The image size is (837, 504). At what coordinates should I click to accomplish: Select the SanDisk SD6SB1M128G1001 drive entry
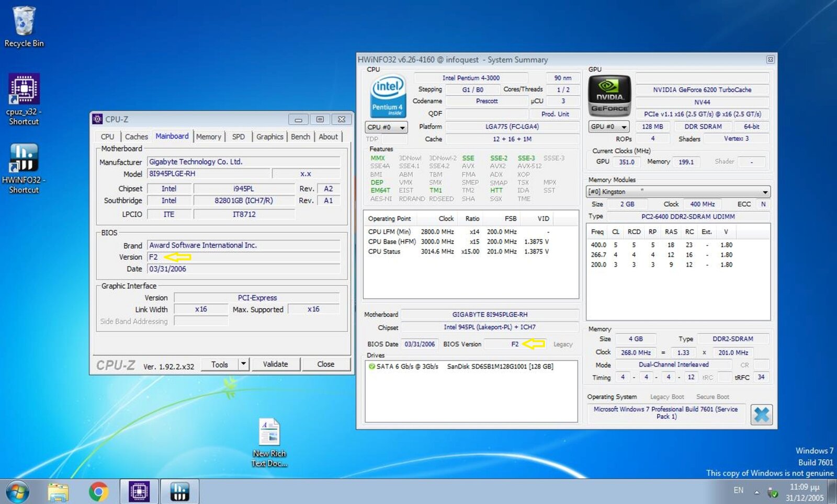pyautogui.click(x=500, y=366)
